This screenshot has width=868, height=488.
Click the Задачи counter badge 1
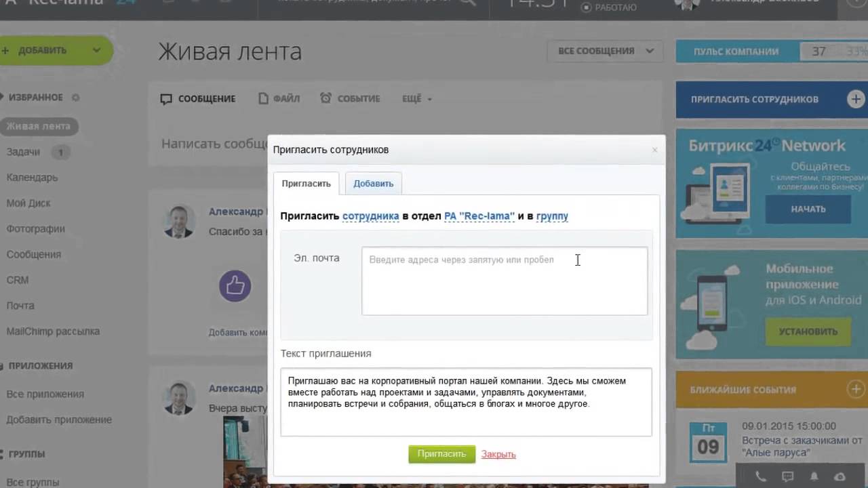click(x=60, y=152)
